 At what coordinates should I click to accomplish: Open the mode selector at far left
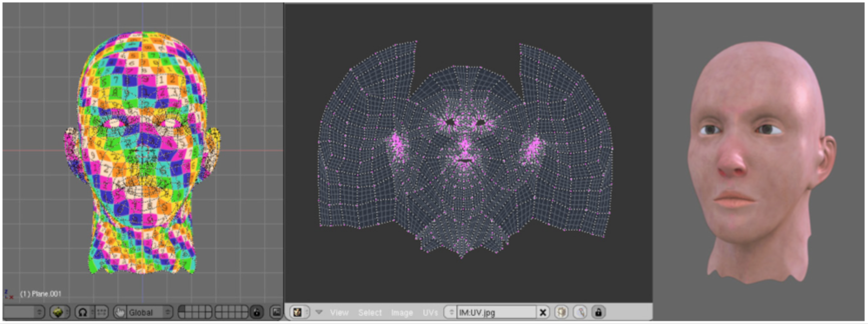tap(23, 312)
